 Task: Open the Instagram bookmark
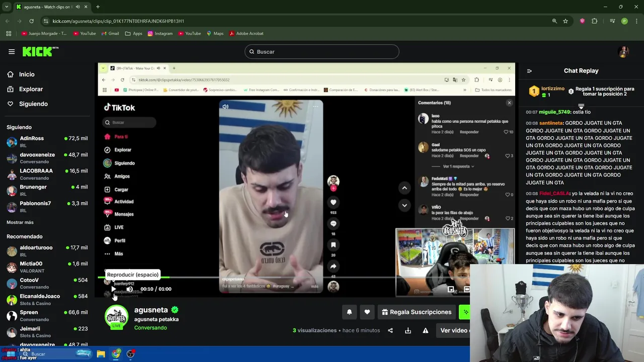[x=160, y=34]
